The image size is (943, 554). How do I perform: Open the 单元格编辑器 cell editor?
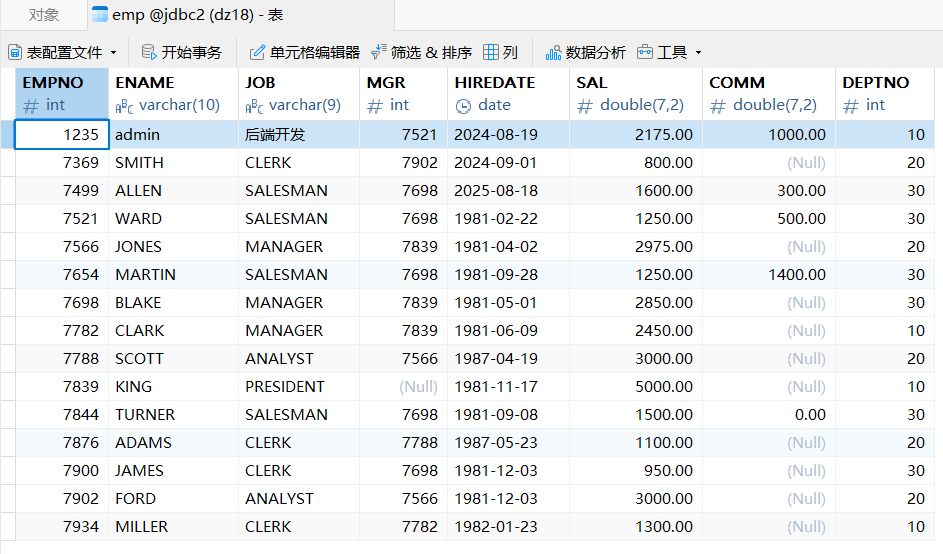coord(304,52)
